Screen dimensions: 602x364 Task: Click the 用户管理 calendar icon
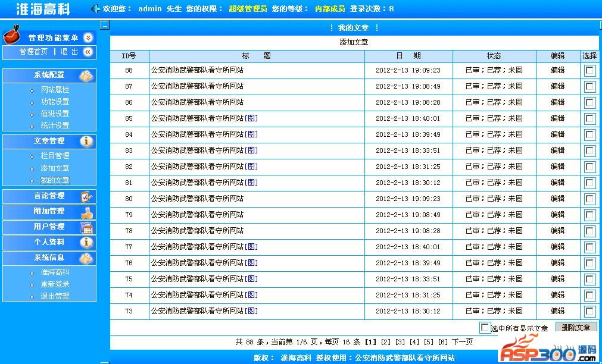pos(86,227)
